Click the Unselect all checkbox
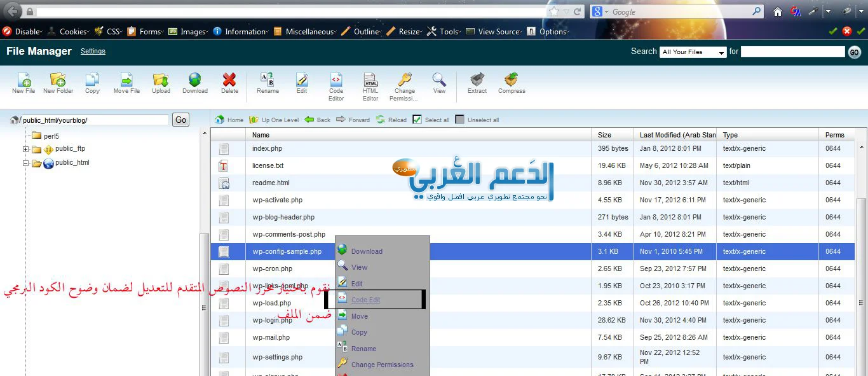Image resolution: width=868 pixels, height=376 pixels. pyautogui.click(x=460, y=120)
